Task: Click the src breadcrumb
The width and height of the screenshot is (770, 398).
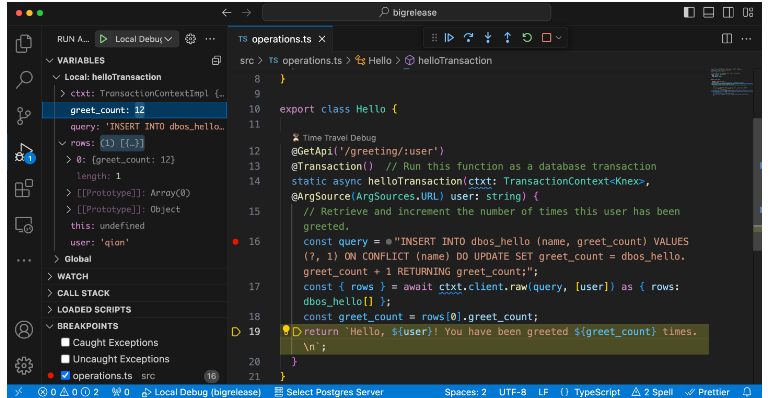Action: click(247, 60)
